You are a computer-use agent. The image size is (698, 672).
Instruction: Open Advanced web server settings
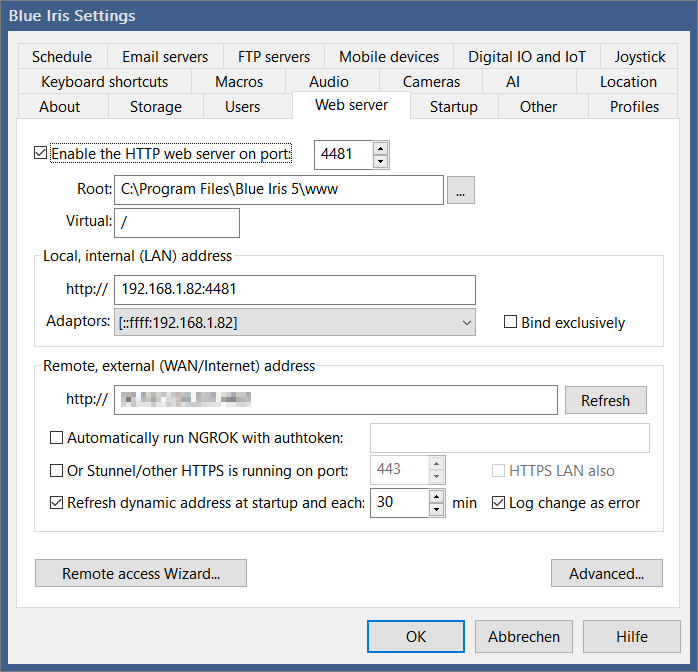click(606, 573)
